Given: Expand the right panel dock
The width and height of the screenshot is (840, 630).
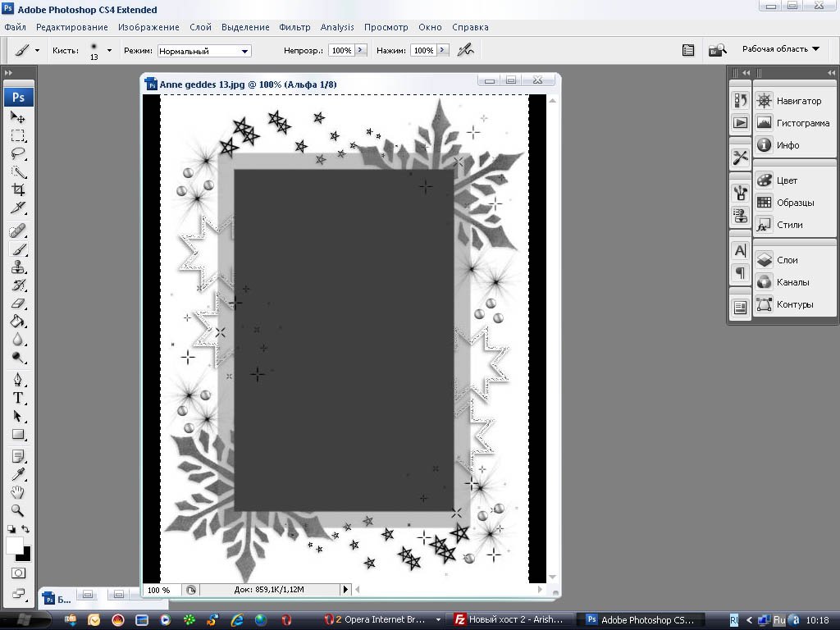Looking at the screenshot, I should point(831,72).
